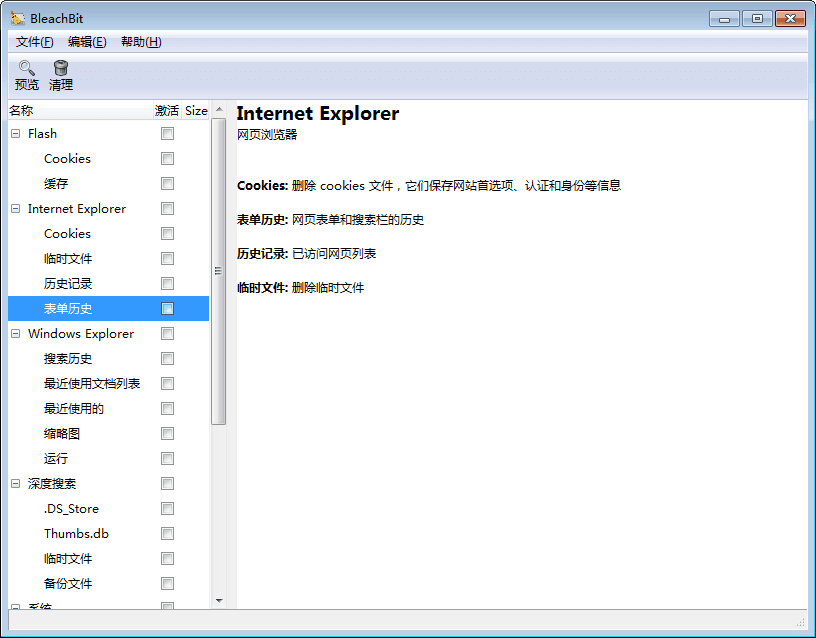Check the 搜索历史 checkbox

(x=168, y=359)
